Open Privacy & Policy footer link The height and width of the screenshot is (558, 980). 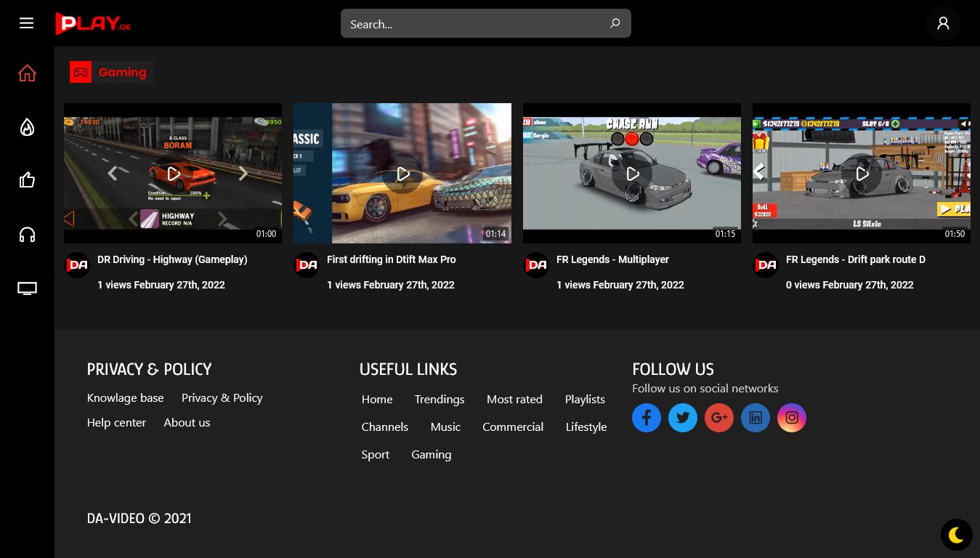coord(222,397)
